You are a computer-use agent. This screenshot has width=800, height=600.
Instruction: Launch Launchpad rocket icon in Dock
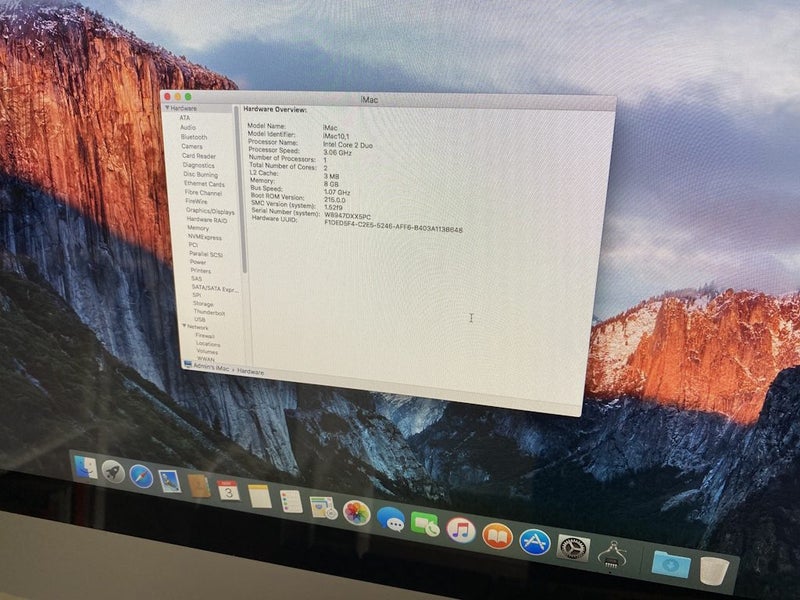click(113, 471)
